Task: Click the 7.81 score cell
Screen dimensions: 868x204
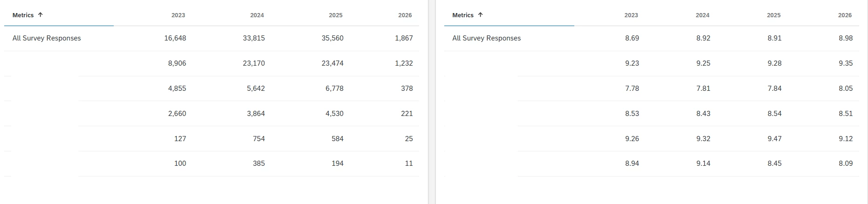Action: (703, 88)
